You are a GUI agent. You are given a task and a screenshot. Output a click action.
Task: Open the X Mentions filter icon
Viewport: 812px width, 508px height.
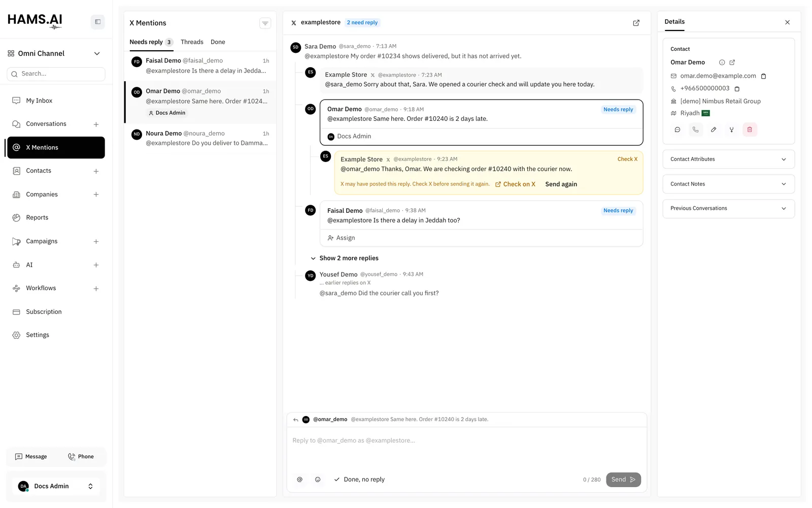(265, 23)
